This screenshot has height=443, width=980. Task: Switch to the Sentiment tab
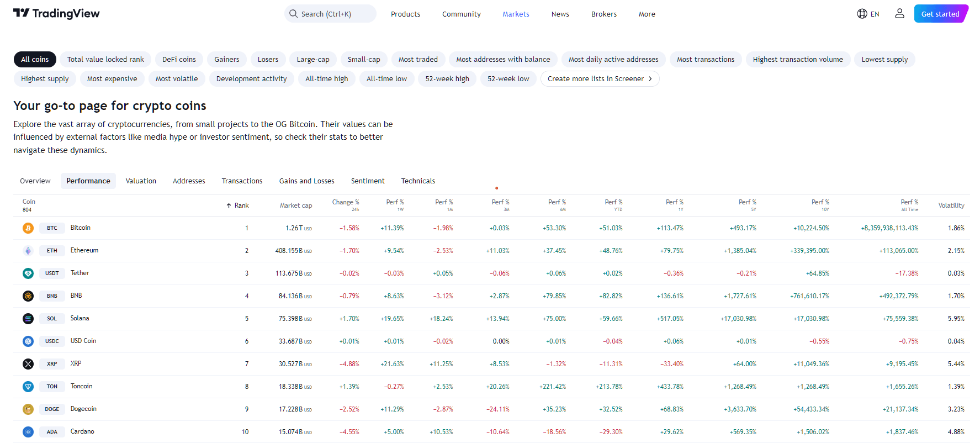[368, 181]
